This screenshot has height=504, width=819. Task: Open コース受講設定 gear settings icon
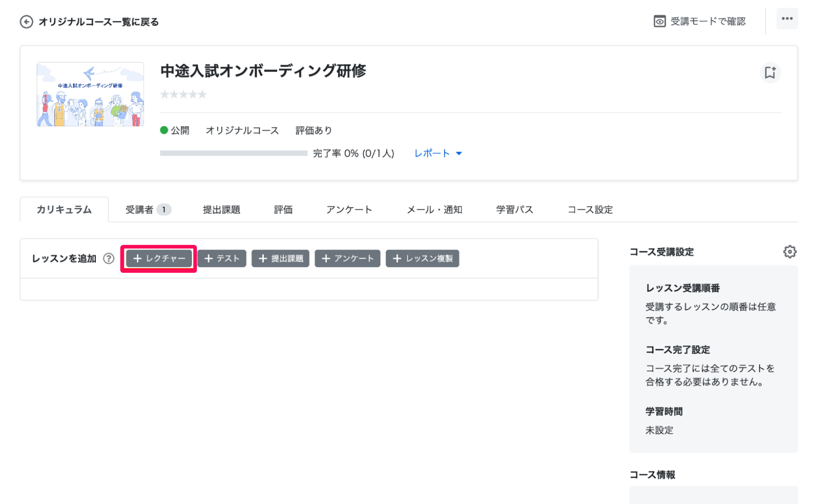click(x=790, y=251)
